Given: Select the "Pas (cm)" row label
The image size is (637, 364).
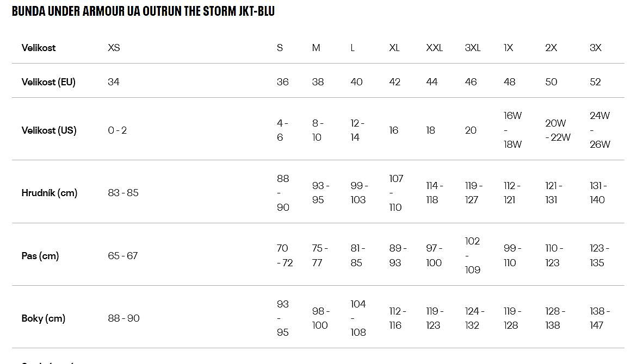Looking at the screenshot, I should click(x=40, y=256).
